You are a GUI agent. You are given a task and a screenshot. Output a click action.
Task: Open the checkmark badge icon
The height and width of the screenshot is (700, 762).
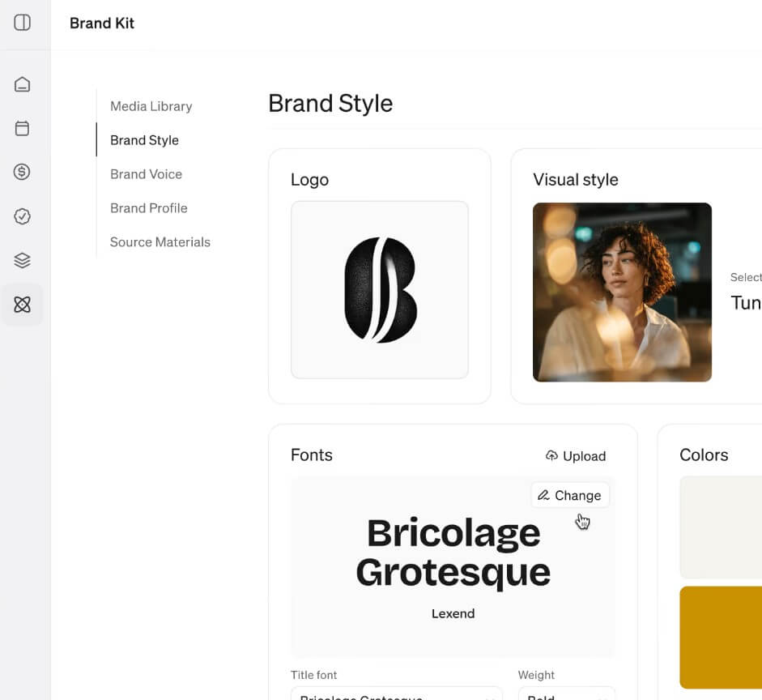[x=23, y=216]
